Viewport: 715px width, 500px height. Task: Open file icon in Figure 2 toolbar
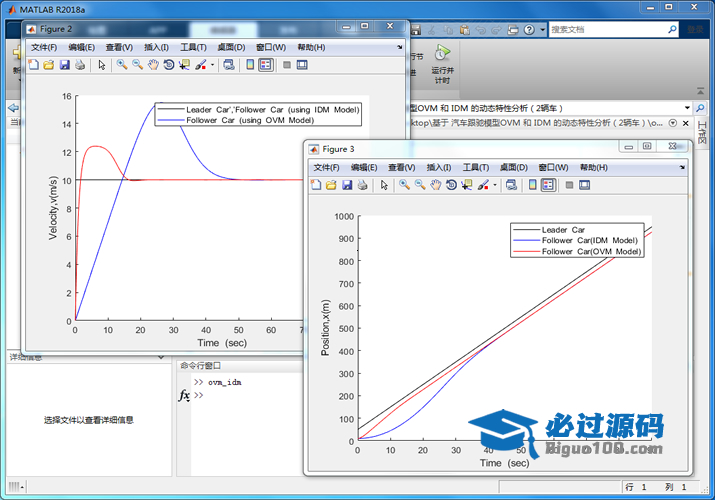tap(49, 65)
